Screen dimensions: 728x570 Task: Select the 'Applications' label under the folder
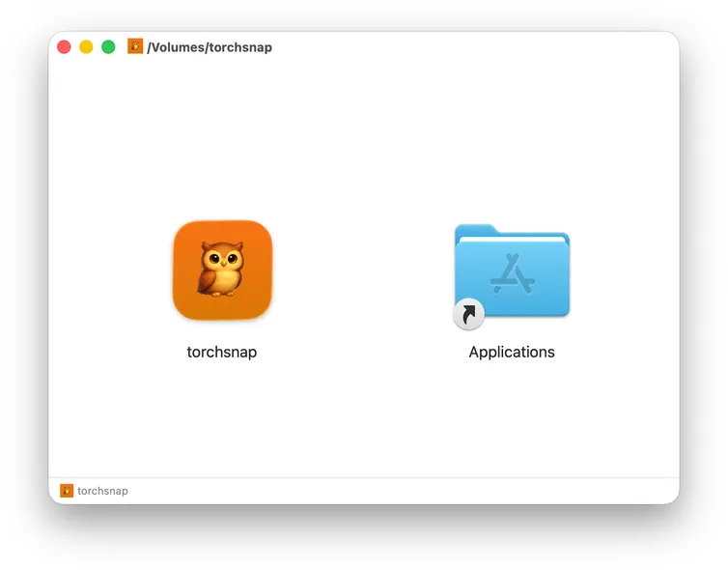[512, 352]
